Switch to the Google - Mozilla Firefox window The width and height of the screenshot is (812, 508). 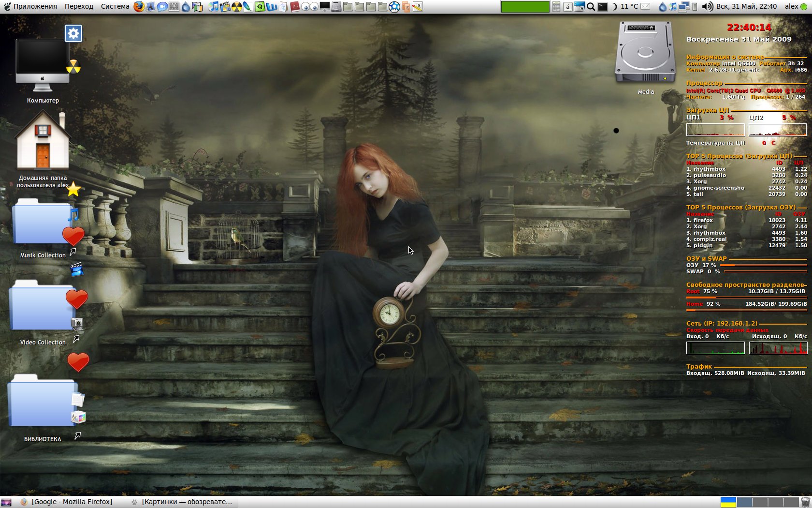[x=67, y=502]
